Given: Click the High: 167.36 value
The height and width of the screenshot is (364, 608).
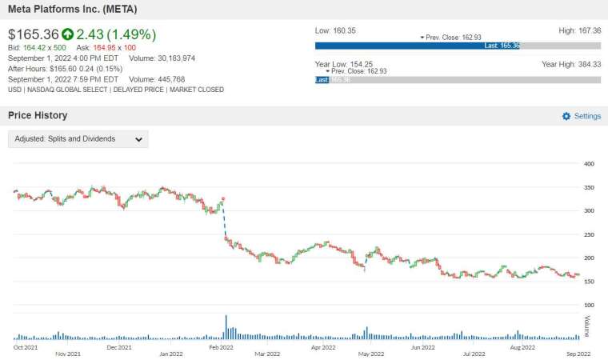Looking at the screenshot, I should (580, 30).
